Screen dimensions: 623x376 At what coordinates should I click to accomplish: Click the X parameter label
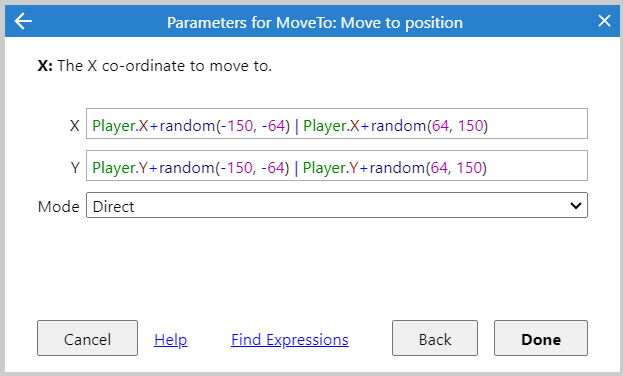click(x=74, y=126)
